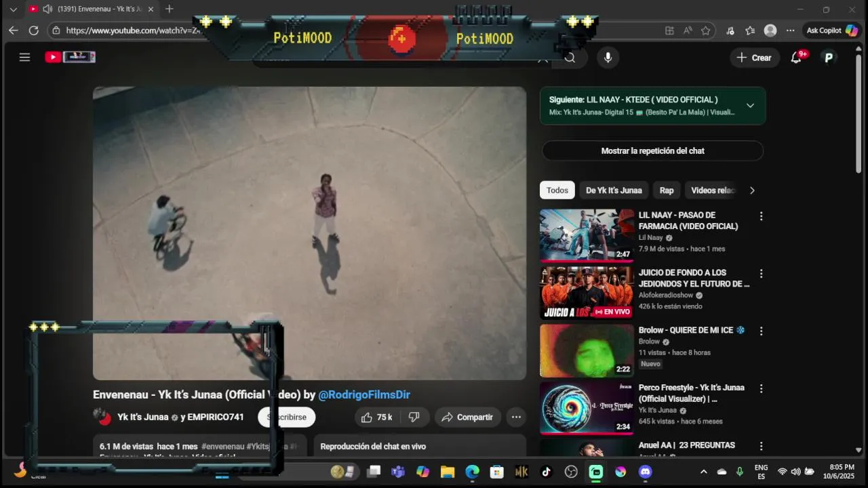Open Alofokeradioshow live stream thumbnail

[587, 293]
